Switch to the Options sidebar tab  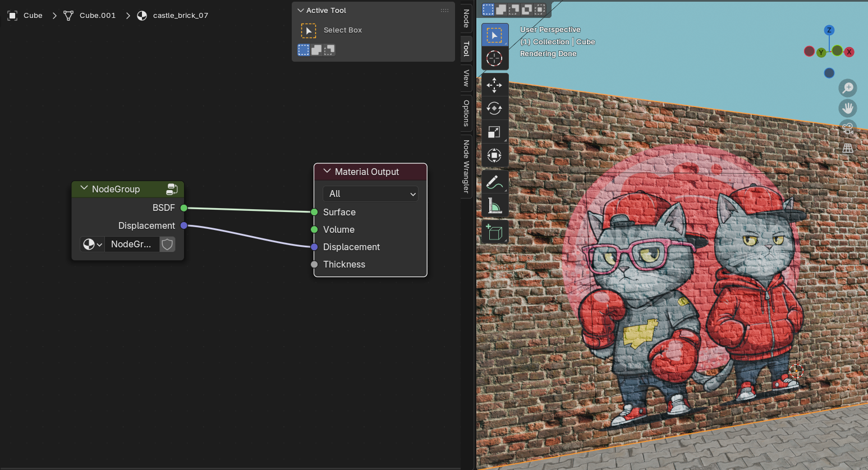tap(466, 113)
